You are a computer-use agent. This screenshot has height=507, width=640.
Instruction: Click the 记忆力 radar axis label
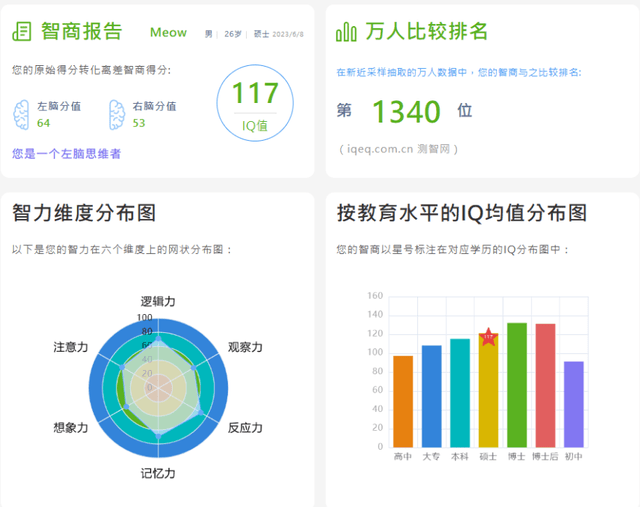tap(158, 473)
